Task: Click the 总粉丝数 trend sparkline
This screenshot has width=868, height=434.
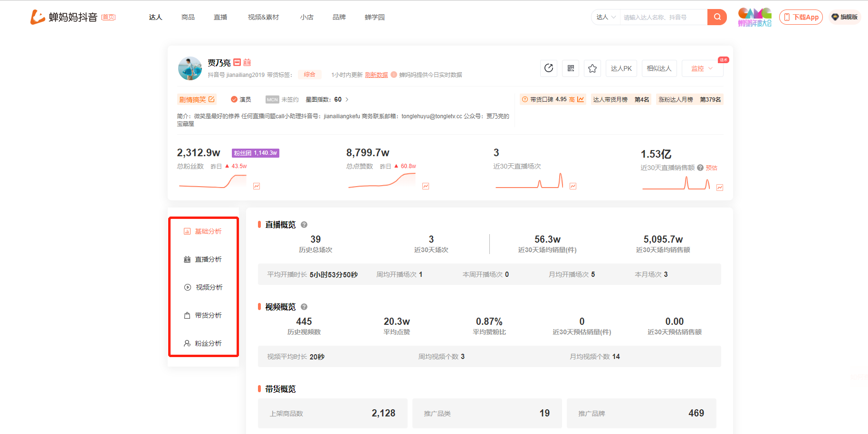Action: [213, 181]
